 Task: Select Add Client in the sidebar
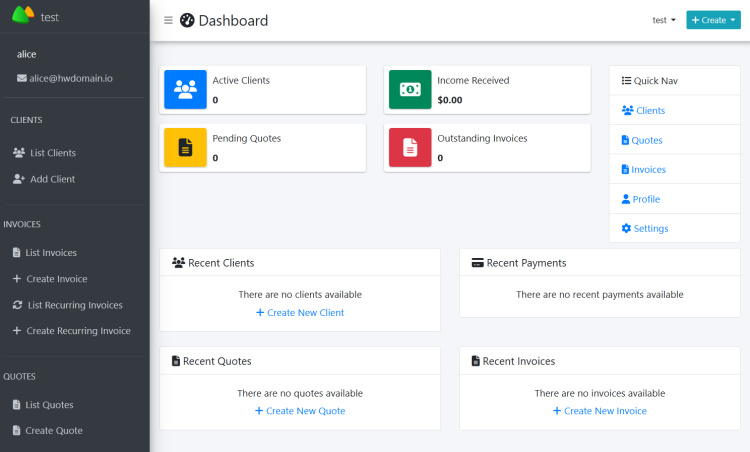pyautogui.click(x=50, y=179)
